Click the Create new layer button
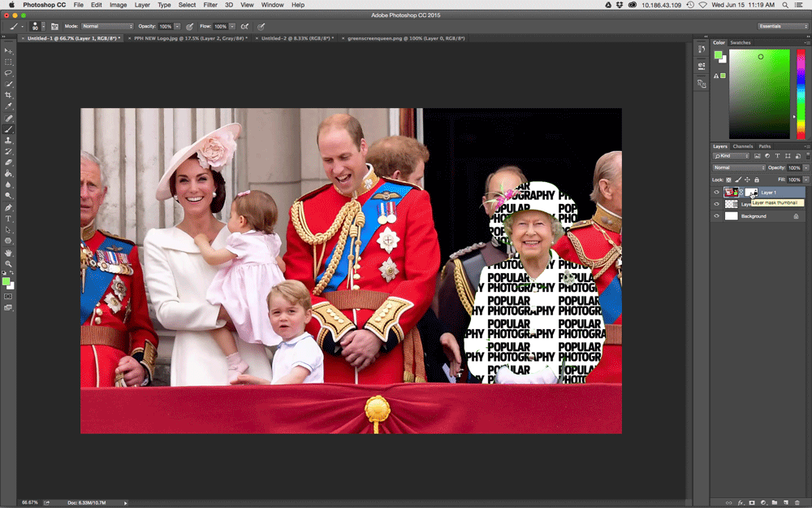Image resolution: width=812 pixels, height=508 pixels. click(x=786, y=503)
